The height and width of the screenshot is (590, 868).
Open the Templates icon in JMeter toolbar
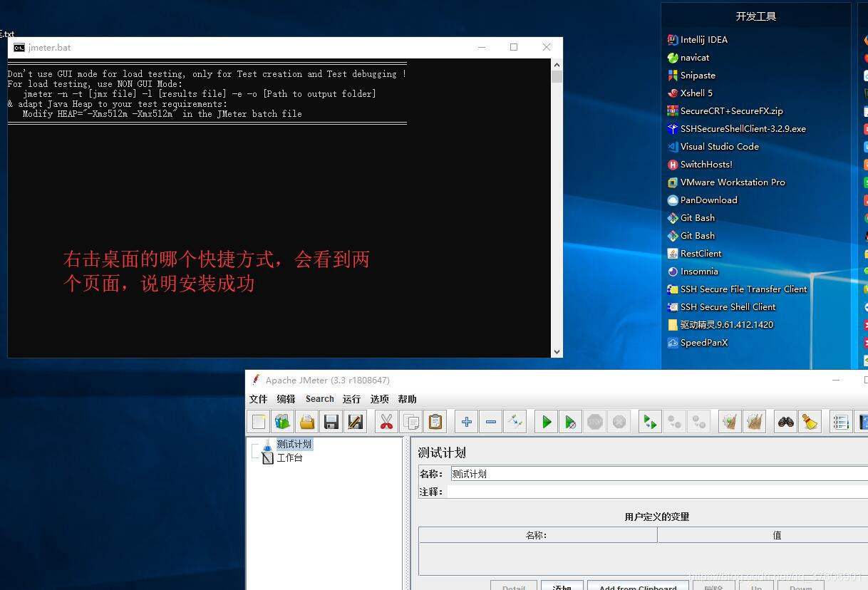283,422
